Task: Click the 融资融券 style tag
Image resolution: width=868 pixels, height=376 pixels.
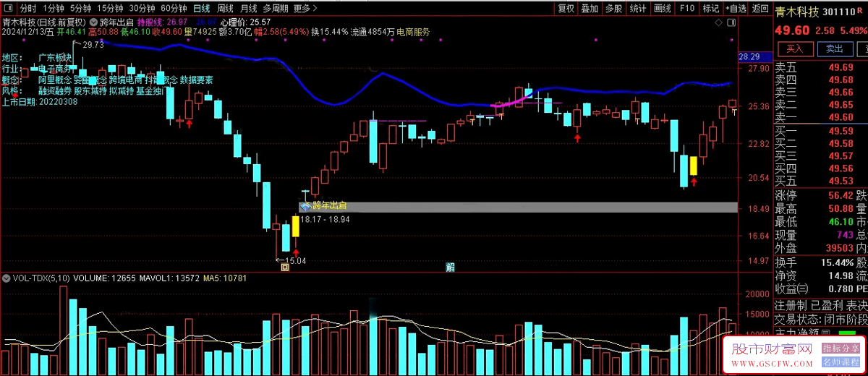Action: (56, 91)
